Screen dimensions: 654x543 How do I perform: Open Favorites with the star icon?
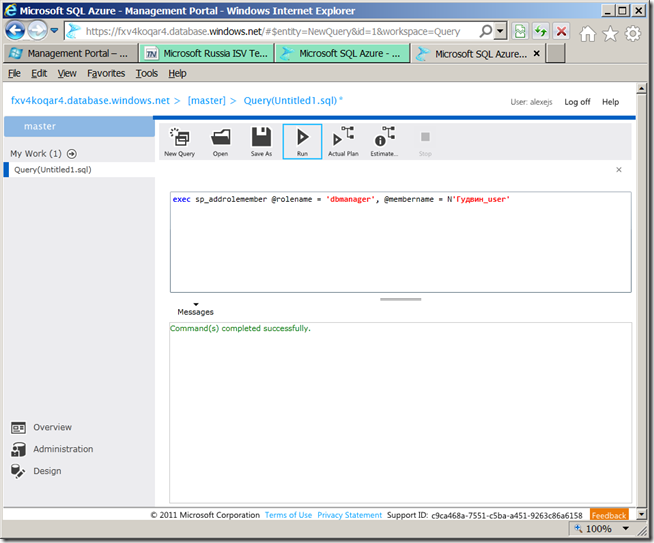click(610, 33)
